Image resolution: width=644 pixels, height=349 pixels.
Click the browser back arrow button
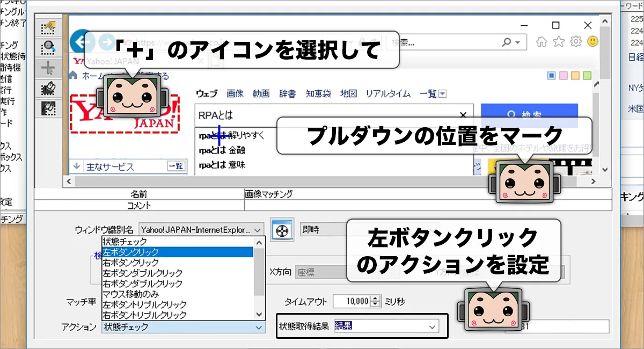point(83,41)
